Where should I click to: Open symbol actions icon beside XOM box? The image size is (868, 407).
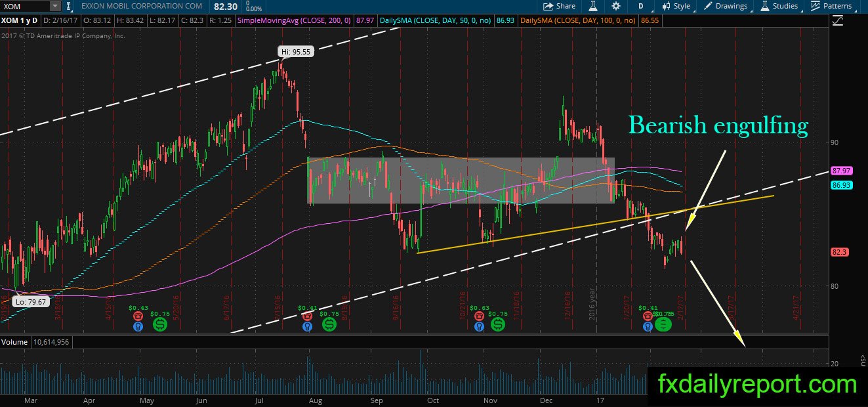coord(68,7)
